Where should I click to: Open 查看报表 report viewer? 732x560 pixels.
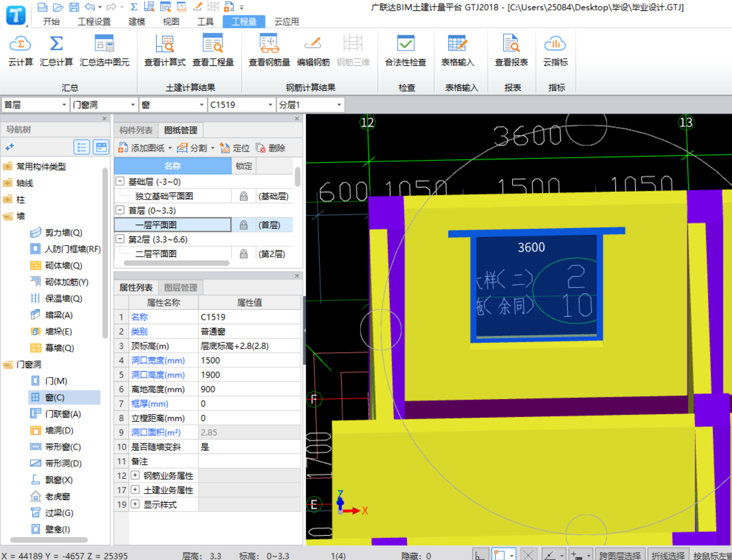pos(511,51)
